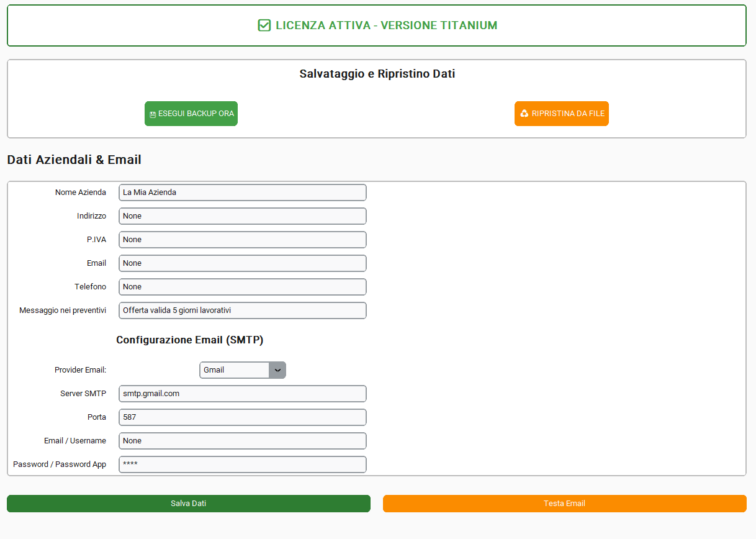The width and height of the screenshot is (756, 539).
Task: Click the Password / Password App field
Action: point(242,464)
